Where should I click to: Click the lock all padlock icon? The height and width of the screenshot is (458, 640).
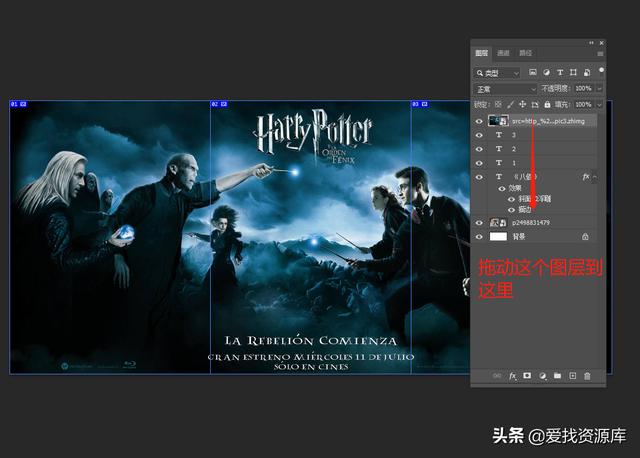click(x=548, y=104)
